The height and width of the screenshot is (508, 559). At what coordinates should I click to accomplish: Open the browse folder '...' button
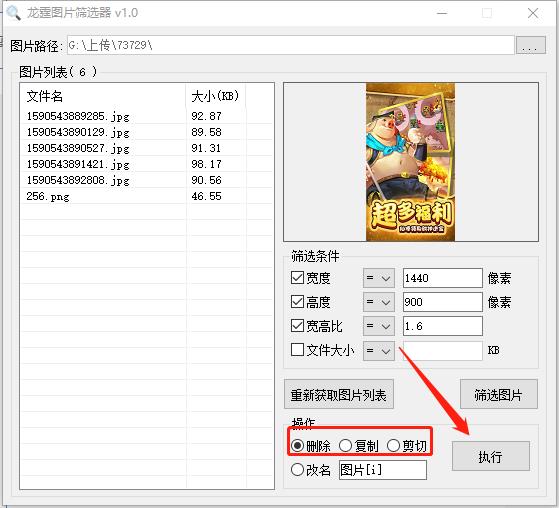[530, 45]
